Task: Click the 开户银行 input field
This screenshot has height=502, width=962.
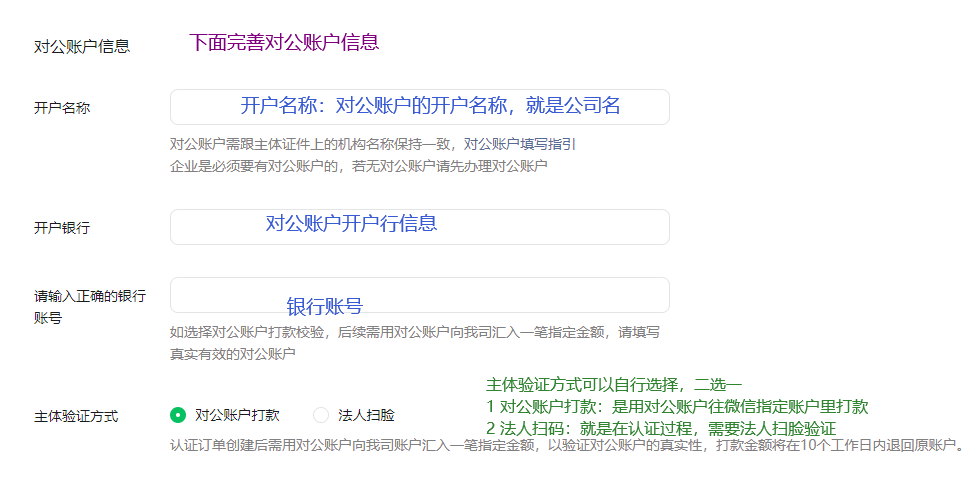Action: [x=420, y=227]
